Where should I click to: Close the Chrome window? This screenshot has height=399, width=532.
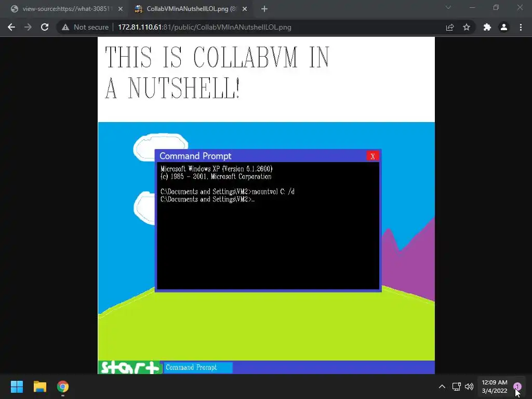(520, 7)
